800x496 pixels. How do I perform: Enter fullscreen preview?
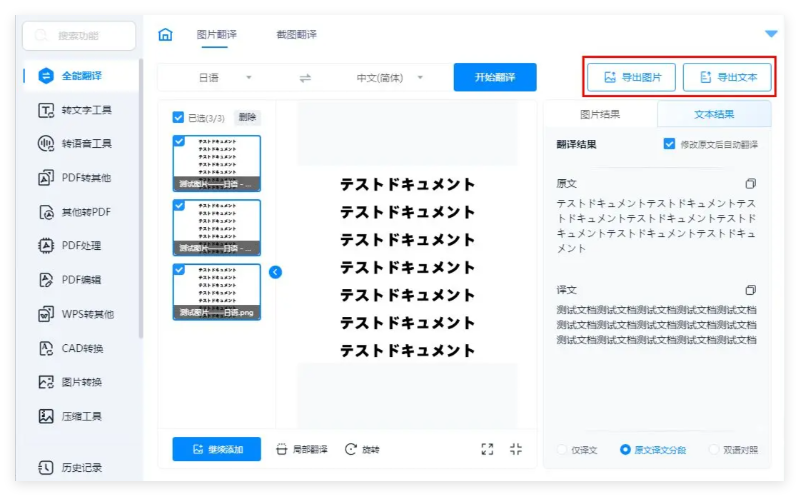(487, 449)
